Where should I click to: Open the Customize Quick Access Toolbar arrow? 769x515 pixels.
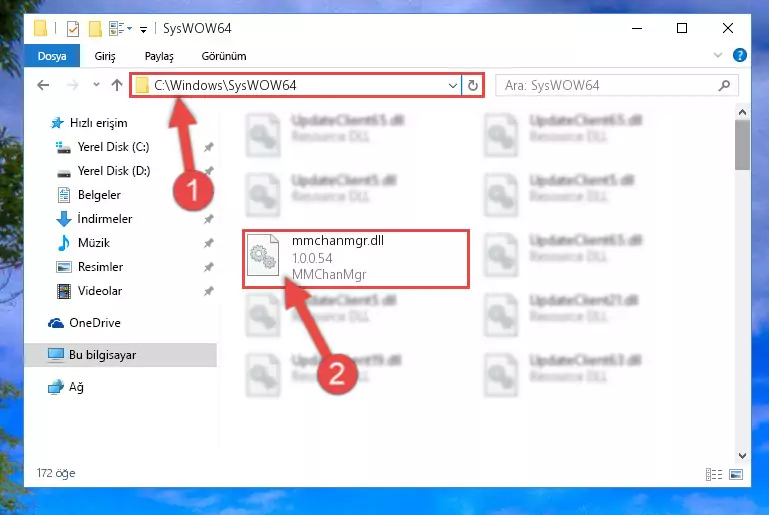[143, 29]
